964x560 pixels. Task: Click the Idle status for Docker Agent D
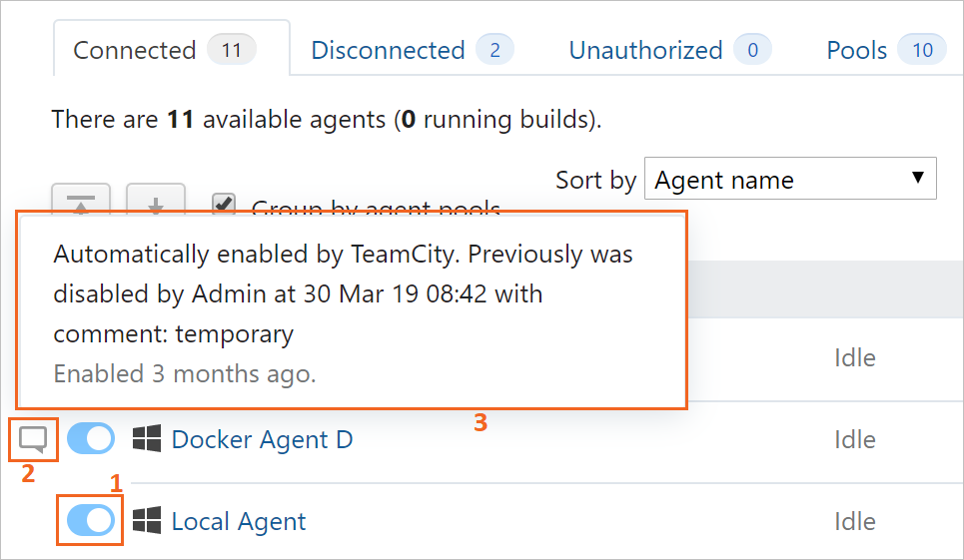pyautogui.click(x=854, y=439)
